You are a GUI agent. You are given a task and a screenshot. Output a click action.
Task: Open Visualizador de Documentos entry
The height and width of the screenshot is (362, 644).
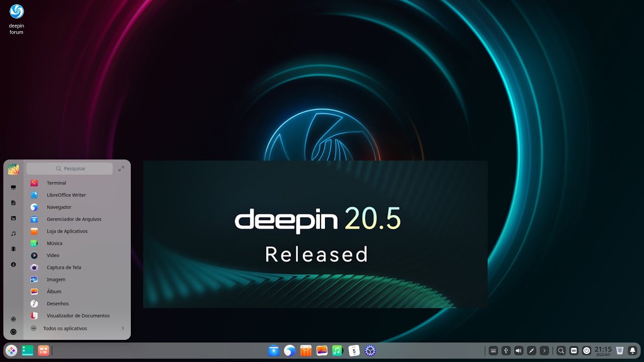coord(77,316)
